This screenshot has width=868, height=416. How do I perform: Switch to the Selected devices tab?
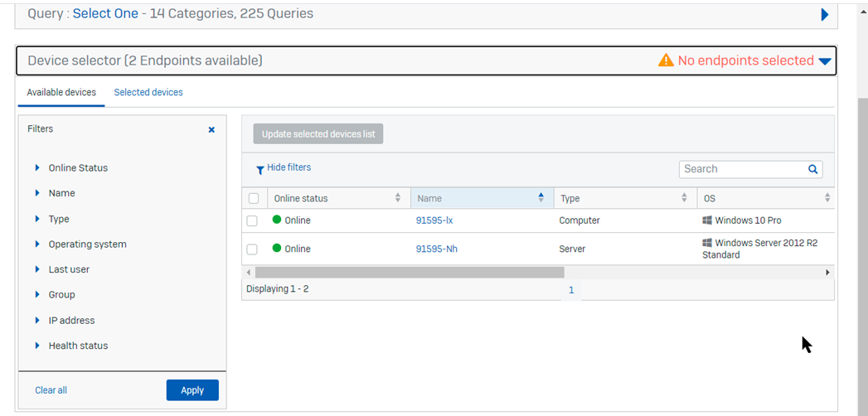[148, 93]
